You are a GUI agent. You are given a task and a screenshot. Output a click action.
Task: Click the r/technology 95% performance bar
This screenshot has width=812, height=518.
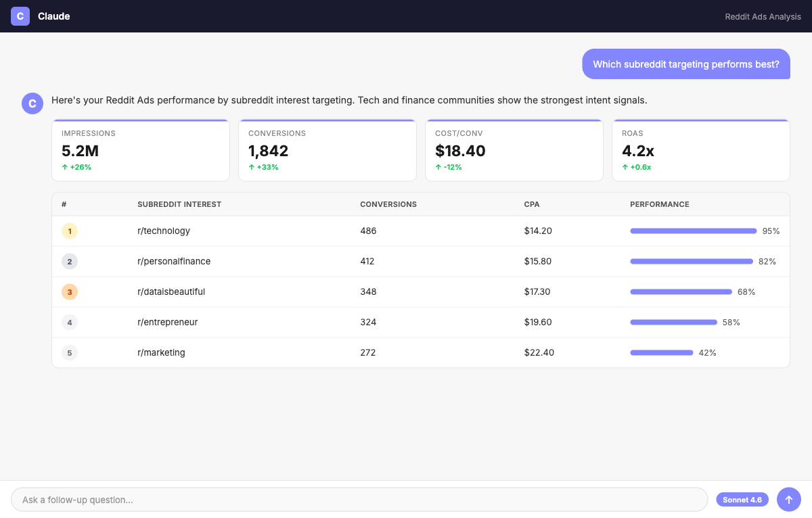point(694,231)
